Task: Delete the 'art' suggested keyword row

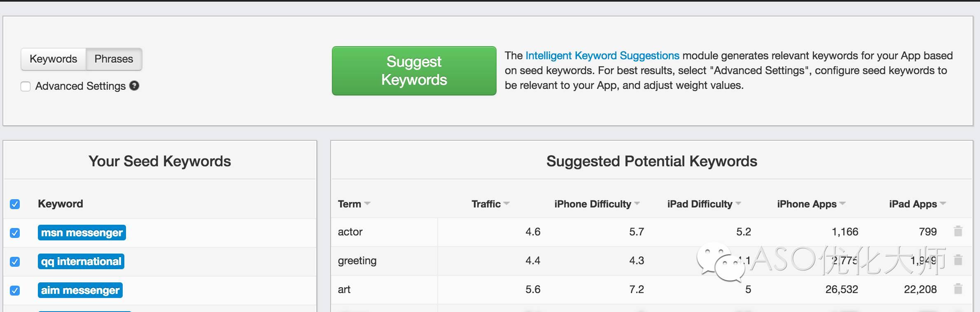Action: (x=958, y=289)
